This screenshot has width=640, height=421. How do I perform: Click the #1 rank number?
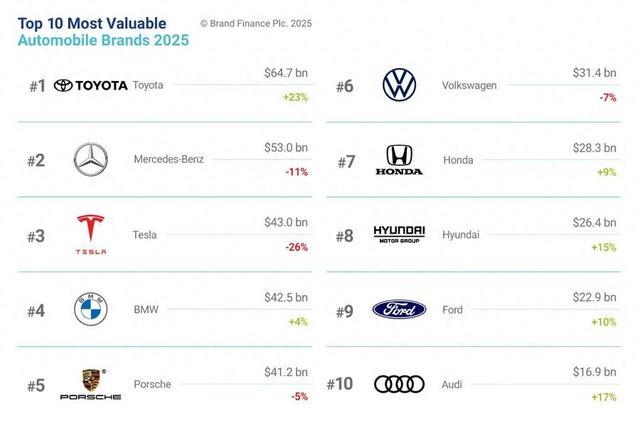[x=36, y=86]
